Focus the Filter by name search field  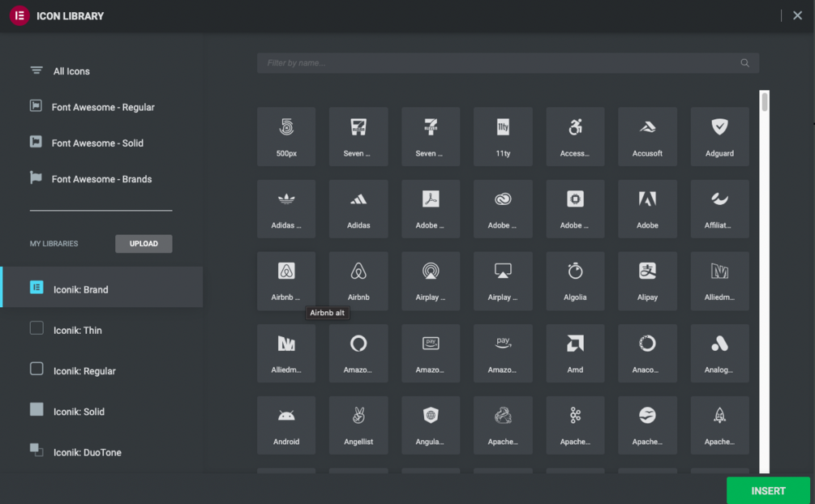click(x=508, y=63)
